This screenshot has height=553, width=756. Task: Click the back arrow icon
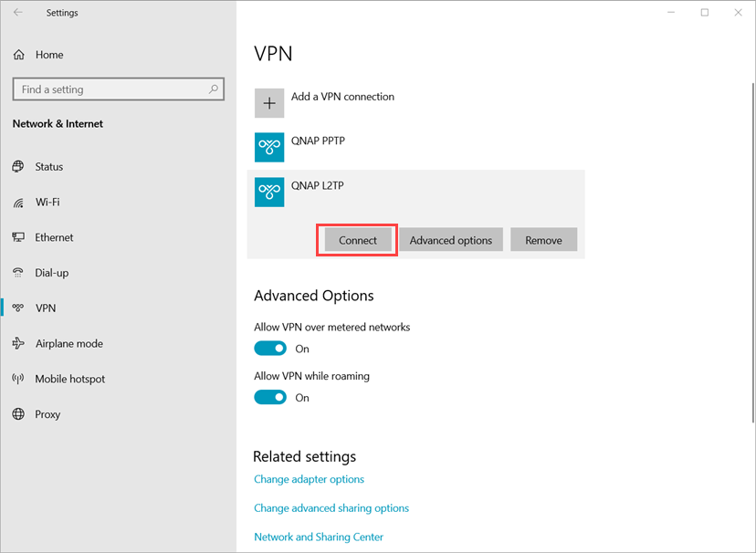coord(18,13)
